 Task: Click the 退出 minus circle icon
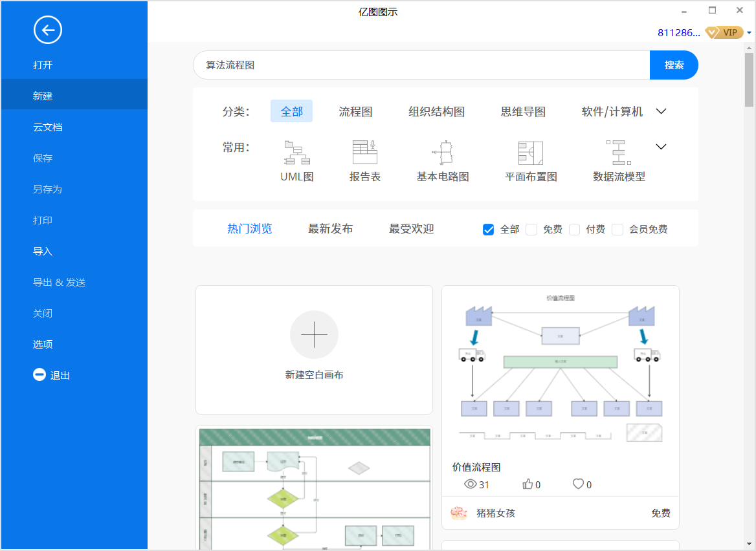click(39, 374)
